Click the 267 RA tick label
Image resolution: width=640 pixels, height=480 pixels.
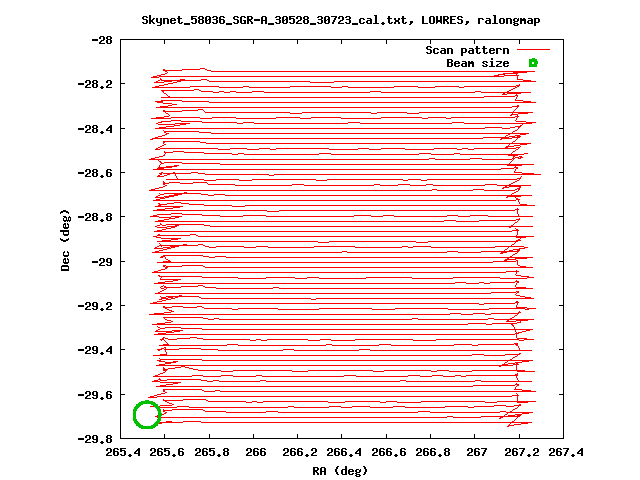click(x=477, y=452)
